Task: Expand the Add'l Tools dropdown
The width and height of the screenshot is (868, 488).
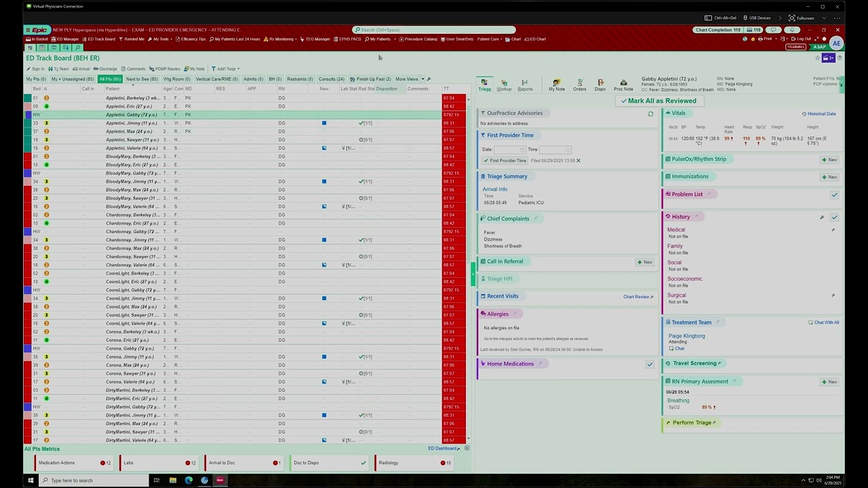Action: (225, 69)
